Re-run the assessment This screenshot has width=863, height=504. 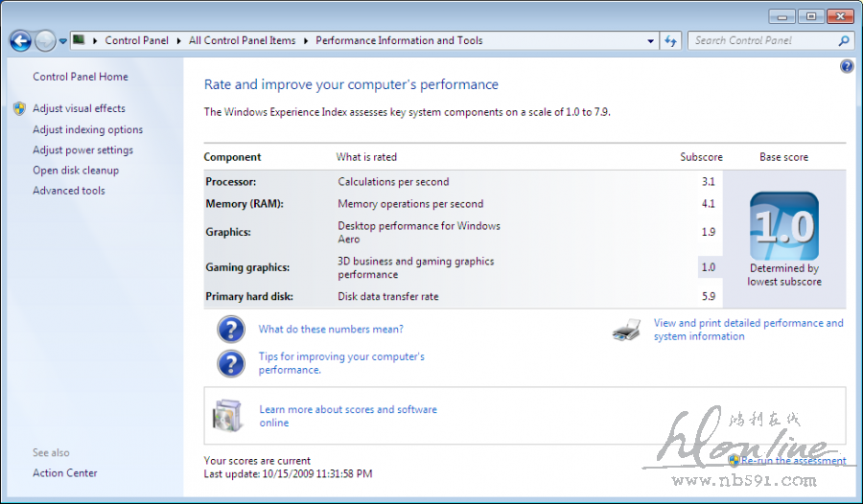point(793,461)
